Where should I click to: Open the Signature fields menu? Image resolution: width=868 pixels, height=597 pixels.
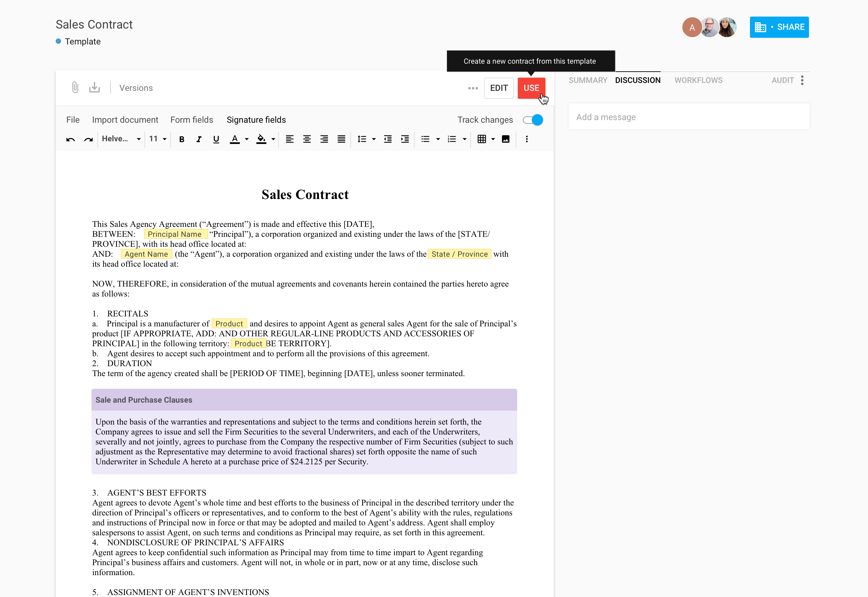256,120
